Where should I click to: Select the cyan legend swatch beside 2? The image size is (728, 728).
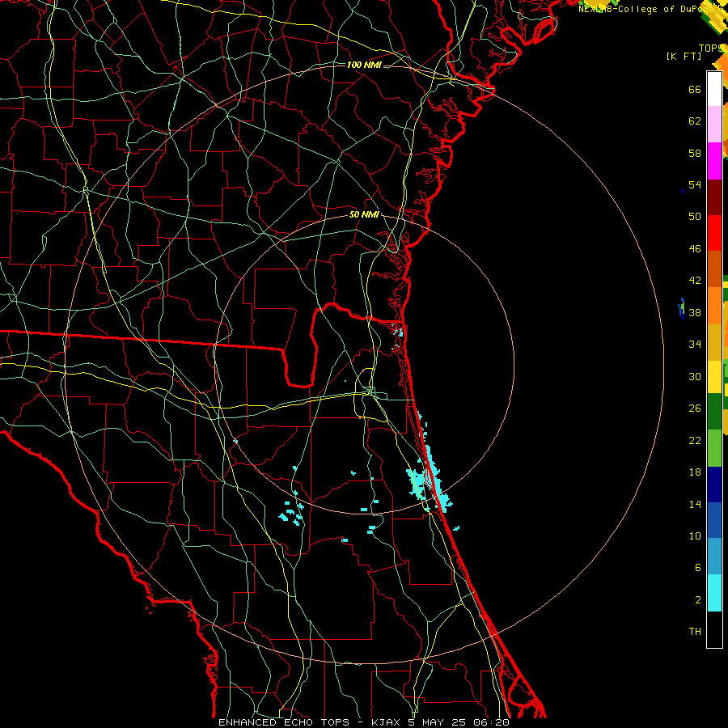point(714,593)
